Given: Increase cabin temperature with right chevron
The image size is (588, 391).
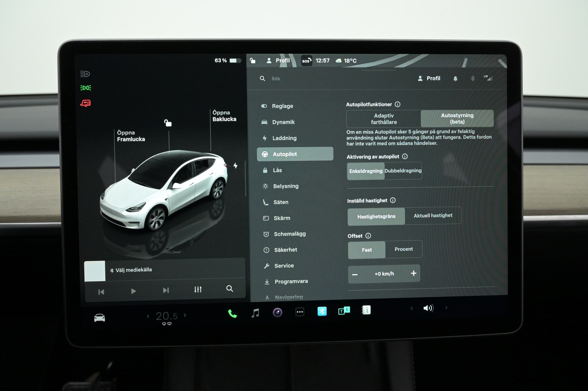Looking at the screenshot, I should [x=185, y=315].
